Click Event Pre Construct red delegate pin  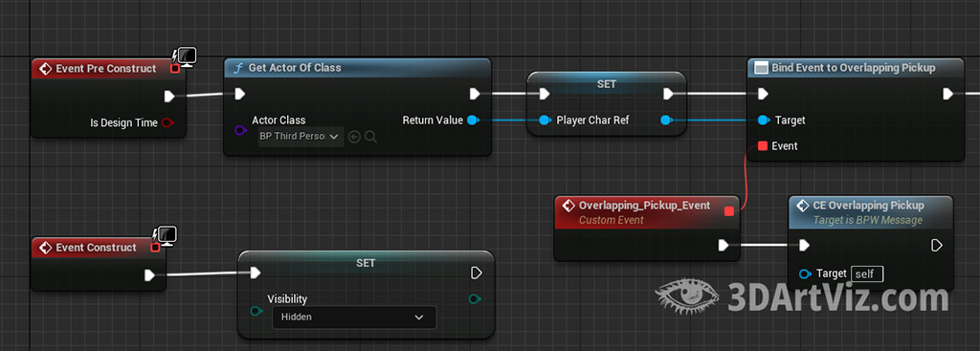(175, 69)
